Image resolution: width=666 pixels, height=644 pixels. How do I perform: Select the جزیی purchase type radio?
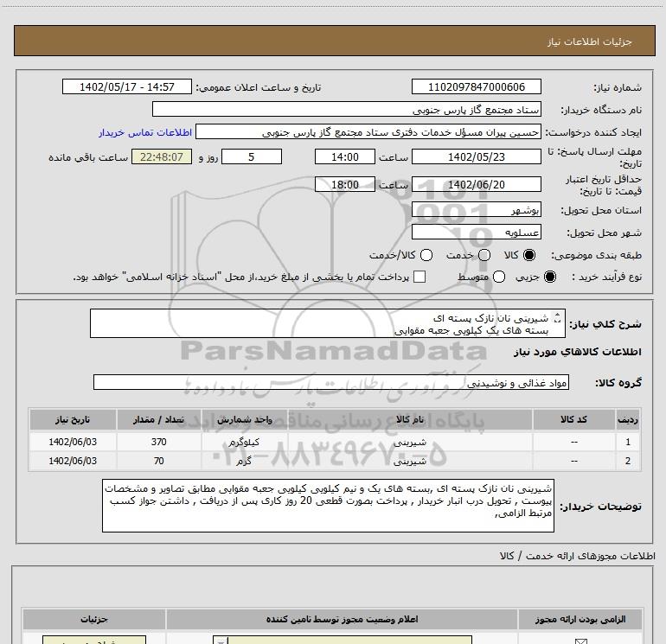coord(550,277)
